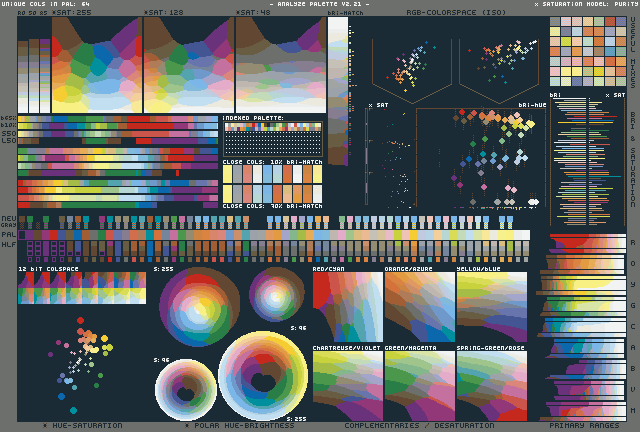Select the SAT:128 brightness-hue diagram
The image size is (640, 432).
pyautogui.click(x=188, y=63)
